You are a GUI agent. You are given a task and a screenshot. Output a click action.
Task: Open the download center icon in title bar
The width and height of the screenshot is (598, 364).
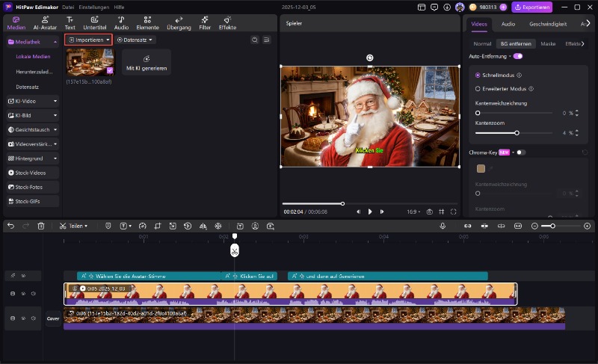(447, 7)
